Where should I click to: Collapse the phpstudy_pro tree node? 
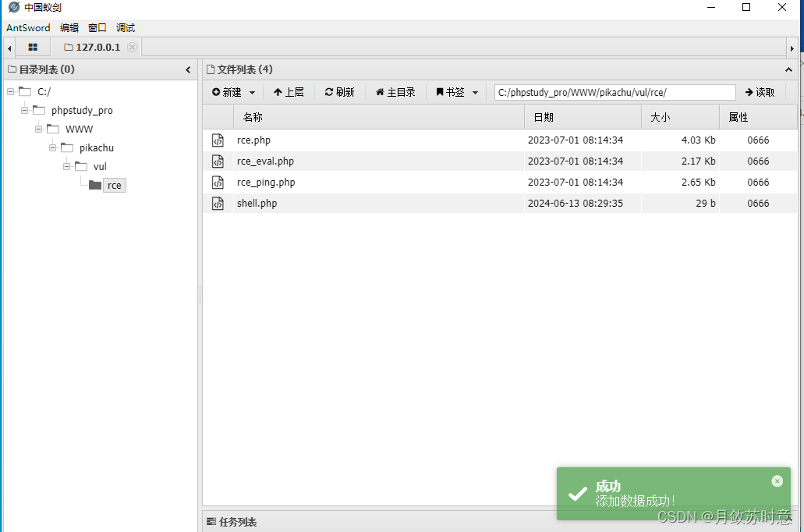[x=25, y=110]
